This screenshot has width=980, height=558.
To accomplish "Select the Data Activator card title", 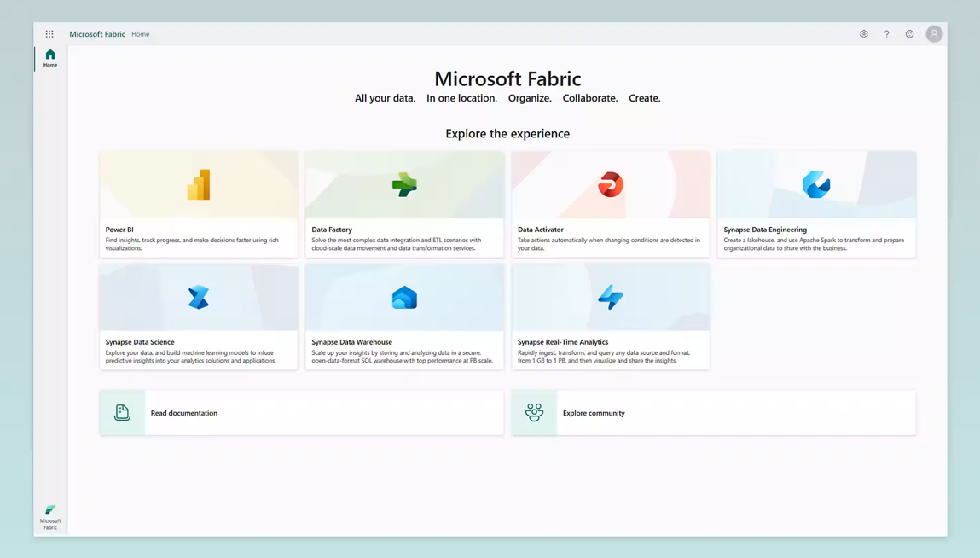I will [541, 230].
